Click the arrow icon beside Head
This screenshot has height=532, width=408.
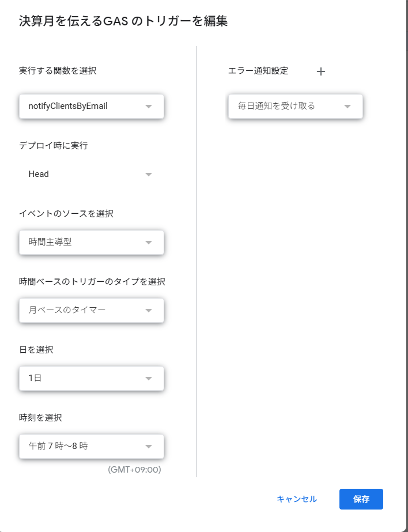click(x=149, y=174)
